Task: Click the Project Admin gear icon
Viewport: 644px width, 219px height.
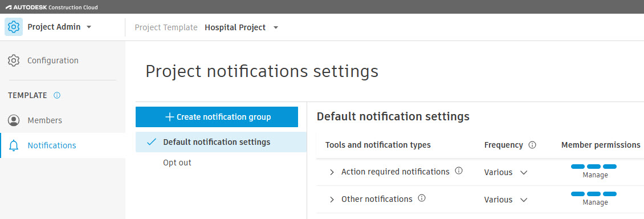Action: (14, 27)
